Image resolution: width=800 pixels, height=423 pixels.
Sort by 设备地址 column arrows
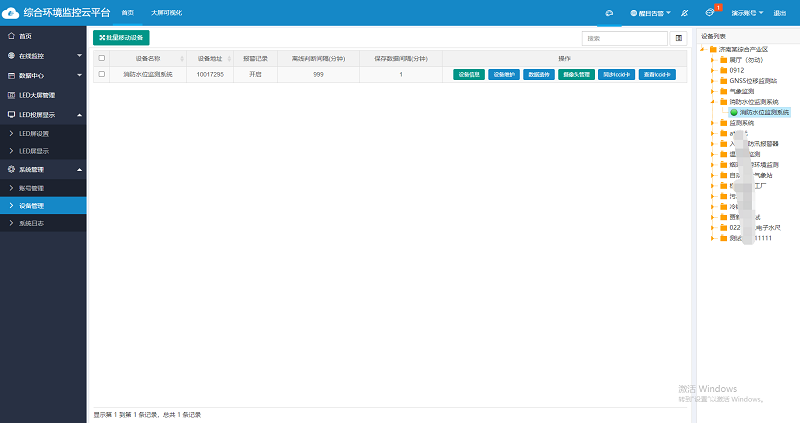pos(229,59)
